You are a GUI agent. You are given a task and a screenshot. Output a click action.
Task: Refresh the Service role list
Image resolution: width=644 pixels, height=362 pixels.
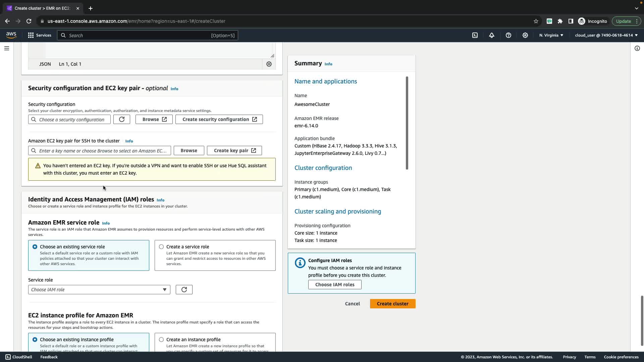coord(184,290)
